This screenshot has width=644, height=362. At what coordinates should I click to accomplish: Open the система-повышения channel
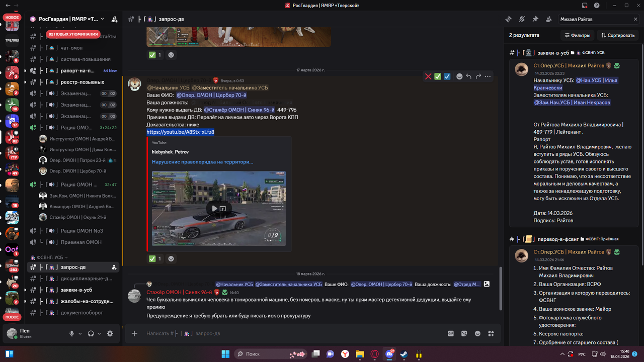coord(73,59)
